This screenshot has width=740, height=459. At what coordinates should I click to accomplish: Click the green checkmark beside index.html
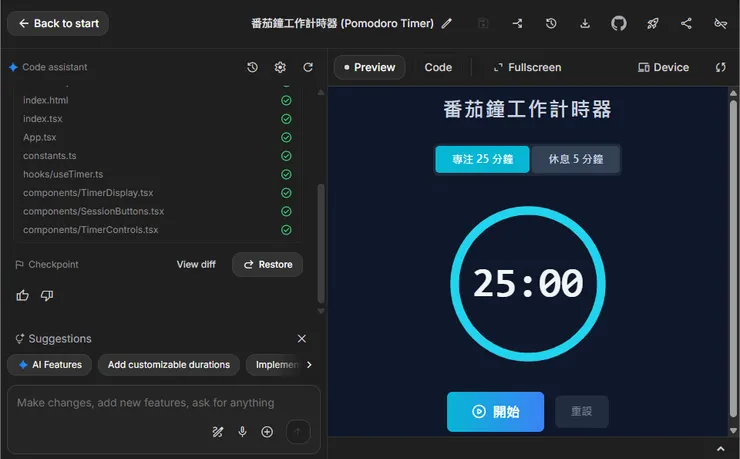[x=286, y=100]
